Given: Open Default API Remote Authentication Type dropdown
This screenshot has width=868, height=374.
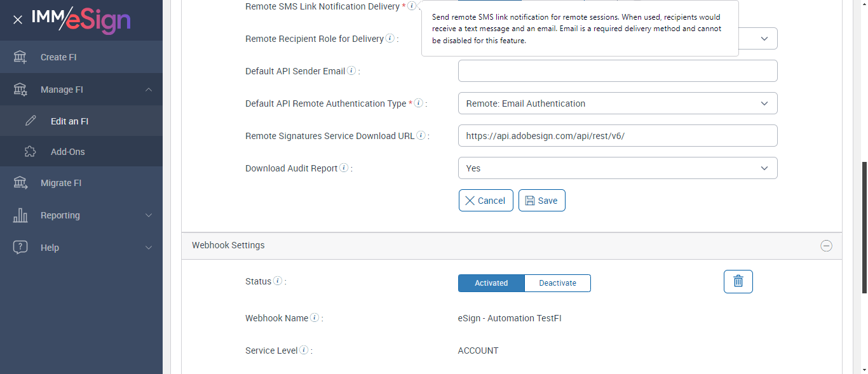Looking at the screenshot, I should 617,104.
